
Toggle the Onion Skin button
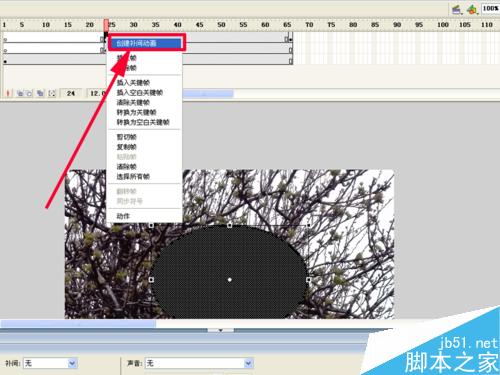(x=20, y=93)
